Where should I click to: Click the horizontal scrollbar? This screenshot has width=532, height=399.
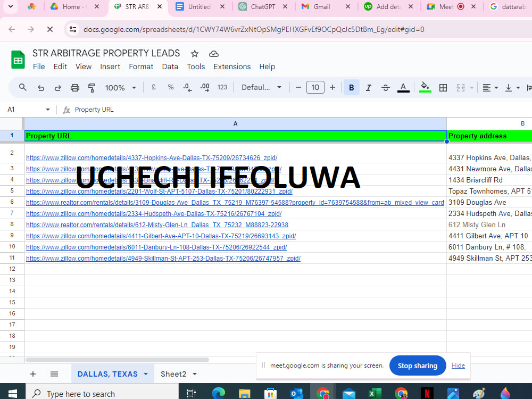point(117,360)
